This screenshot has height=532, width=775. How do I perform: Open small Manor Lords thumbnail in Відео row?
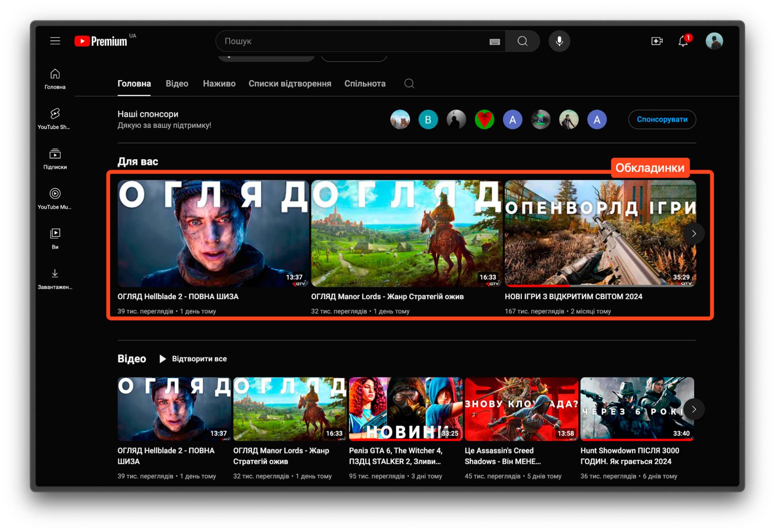[290, 409]
